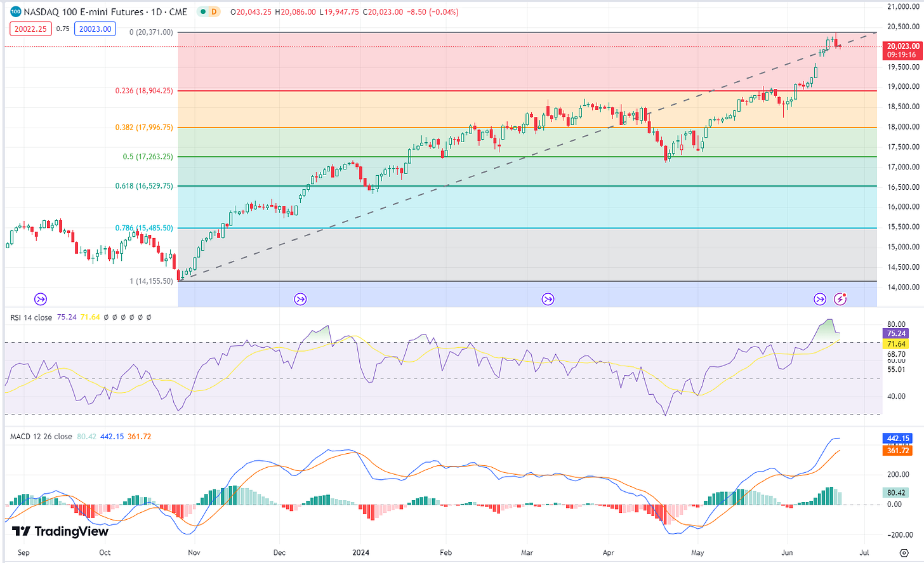Open the chart settings hexagon gear icon
Screen dimensions: 924x563
point(904,553)
